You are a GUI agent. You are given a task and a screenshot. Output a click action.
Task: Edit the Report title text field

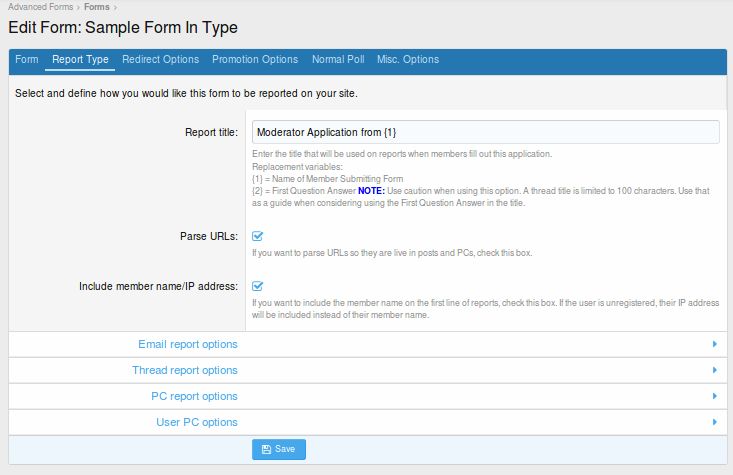(x=485, y=132)
